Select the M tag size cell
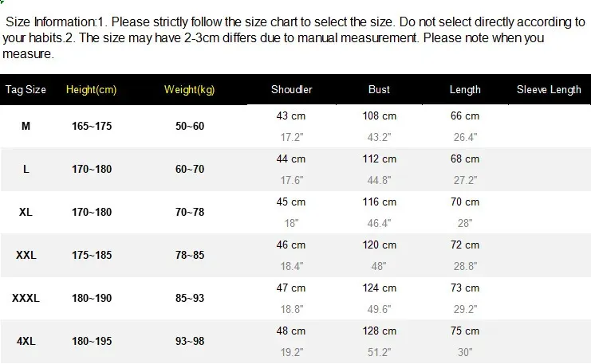Viewport: 591px width, 364px height. coord(26,126)
